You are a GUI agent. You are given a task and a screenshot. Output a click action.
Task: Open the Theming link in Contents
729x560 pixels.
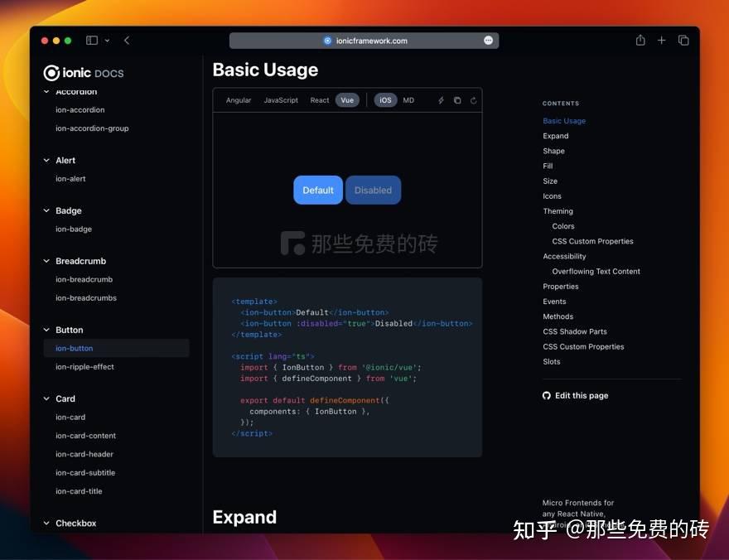(x=558, y=210)
